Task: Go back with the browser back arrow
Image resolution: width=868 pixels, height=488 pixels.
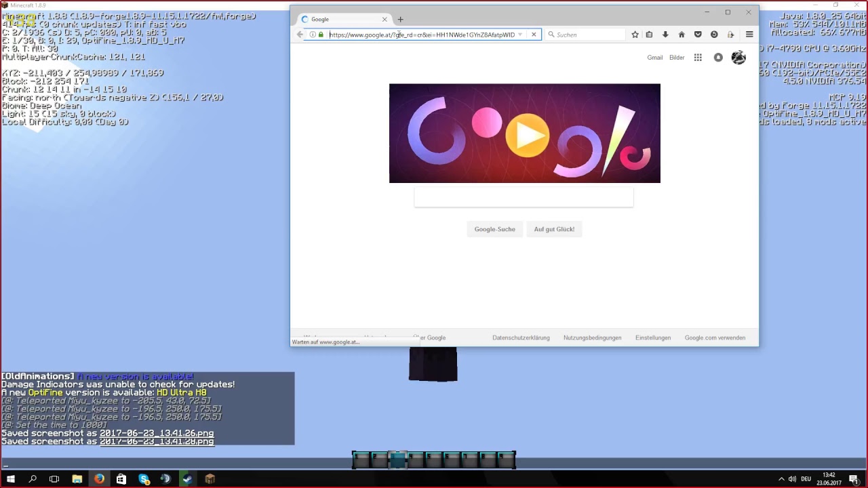Action: coord(300,35)
